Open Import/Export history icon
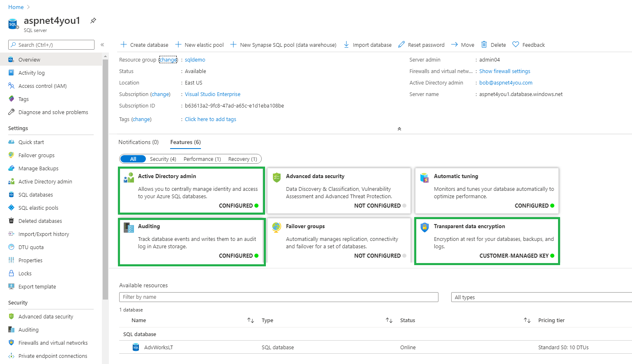The height and width of the screenshot is (364, 632). tap(11, 234)
